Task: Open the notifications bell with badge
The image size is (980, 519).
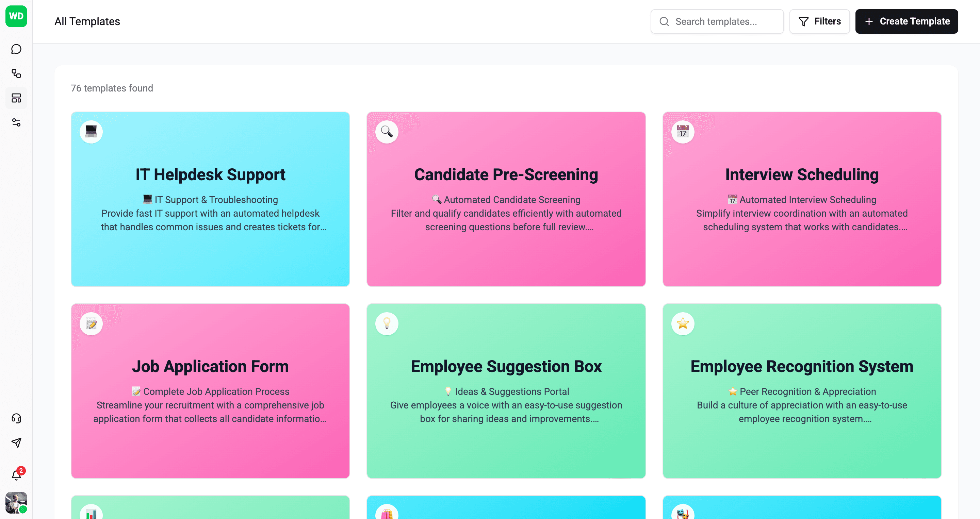Action: coord(16,475)
